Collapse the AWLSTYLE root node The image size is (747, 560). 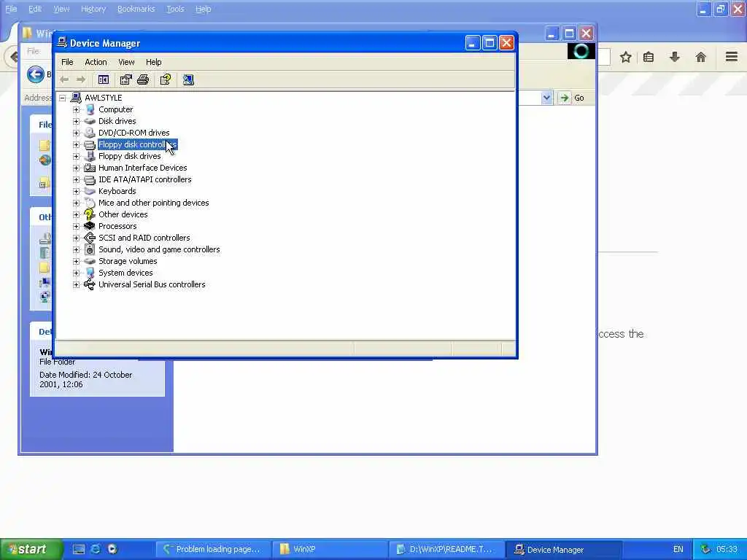[63, 98]
